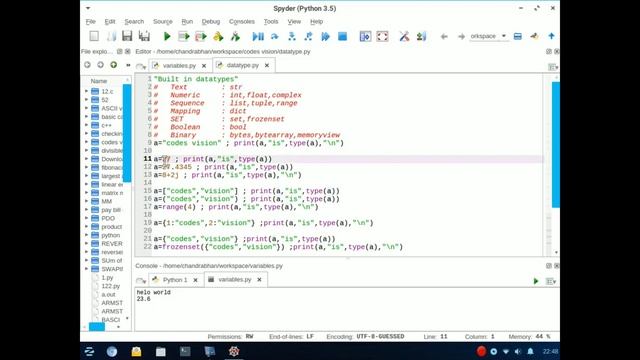Go forward with right arrow
The image size is (640, 360).
pos(461,36)
